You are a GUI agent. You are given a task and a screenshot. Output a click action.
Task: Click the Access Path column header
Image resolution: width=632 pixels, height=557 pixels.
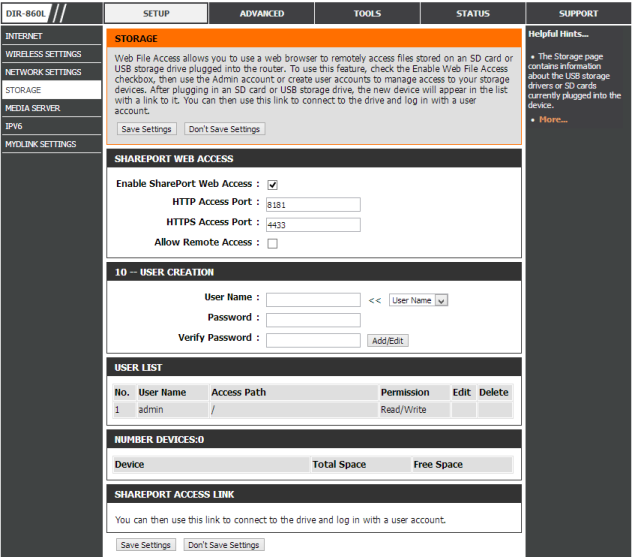[x=294, y=392]
